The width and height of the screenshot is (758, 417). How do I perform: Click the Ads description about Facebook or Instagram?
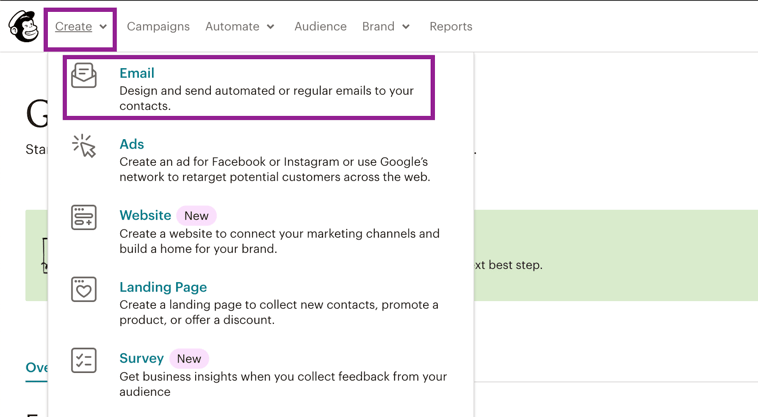click(275, 169)
